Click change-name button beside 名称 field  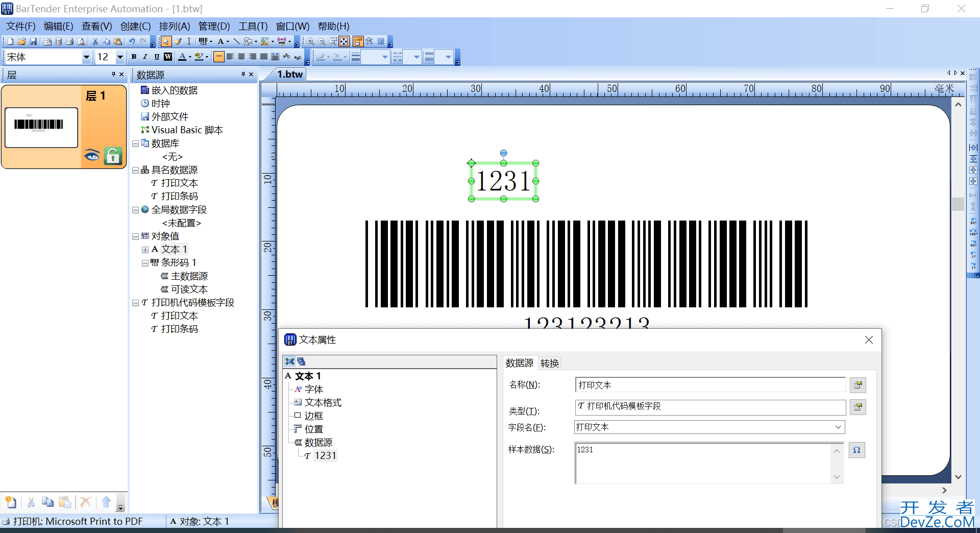click(x=858, y=385)
